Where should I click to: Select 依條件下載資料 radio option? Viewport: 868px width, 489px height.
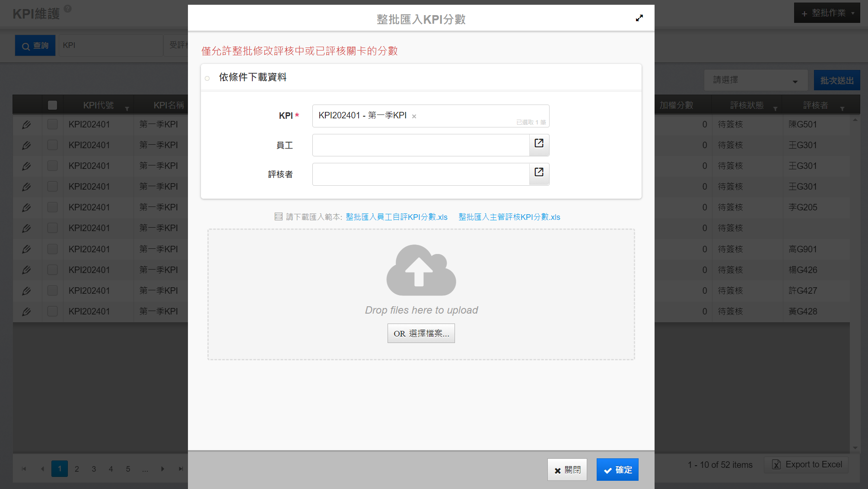coord(207,78)
